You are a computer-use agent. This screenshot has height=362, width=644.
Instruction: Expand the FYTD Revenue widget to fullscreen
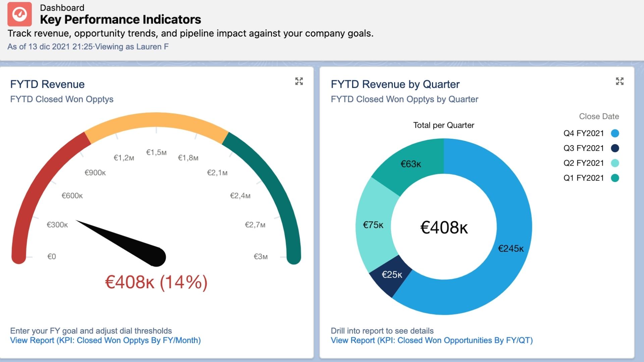coord(300,81)
